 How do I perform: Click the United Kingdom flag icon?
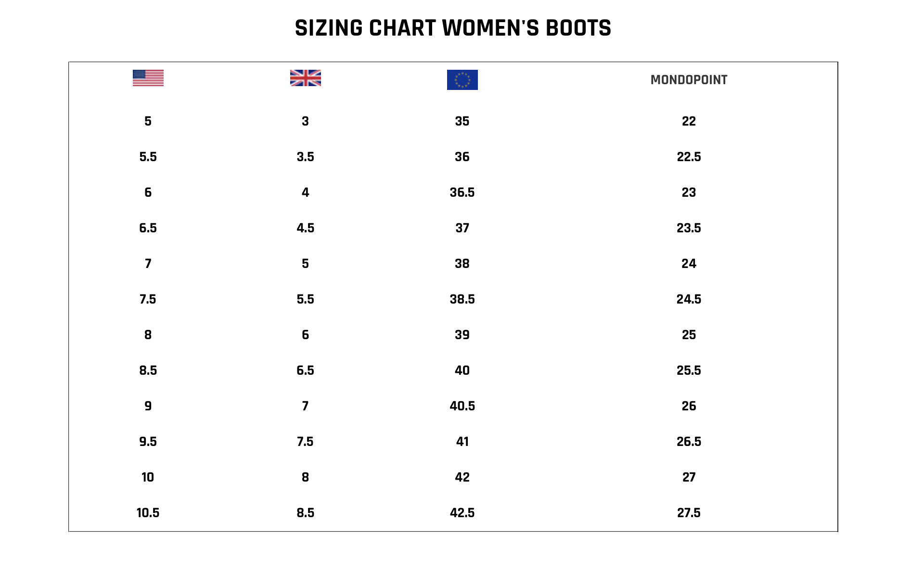(306, 78)
